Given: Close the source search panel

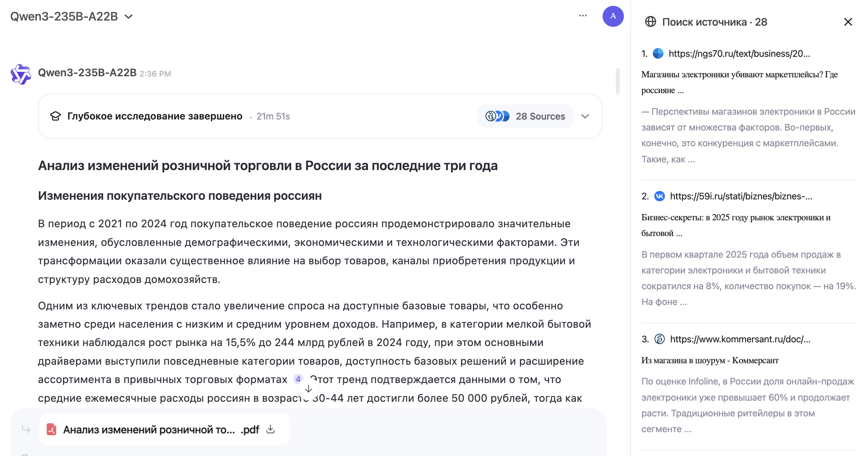Looking at the screenshot, I should [848, 22].
